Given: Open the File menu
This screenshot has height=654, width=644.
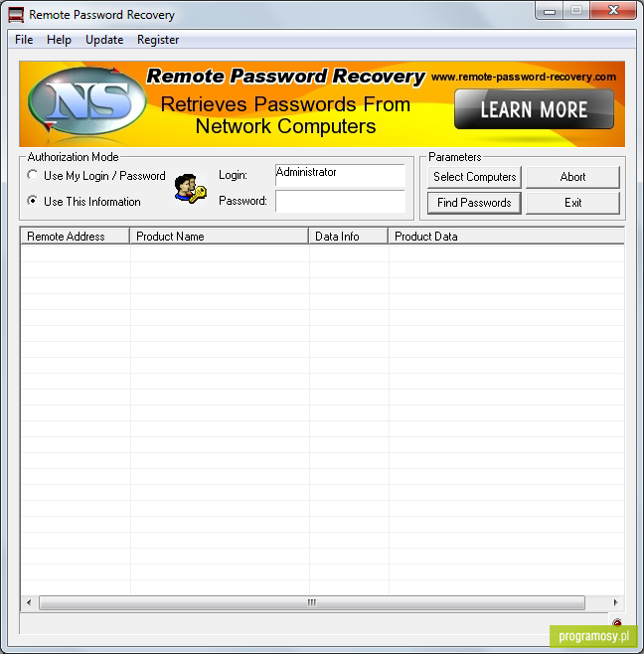Looking at the screenshot, I should tap(24, 40).
